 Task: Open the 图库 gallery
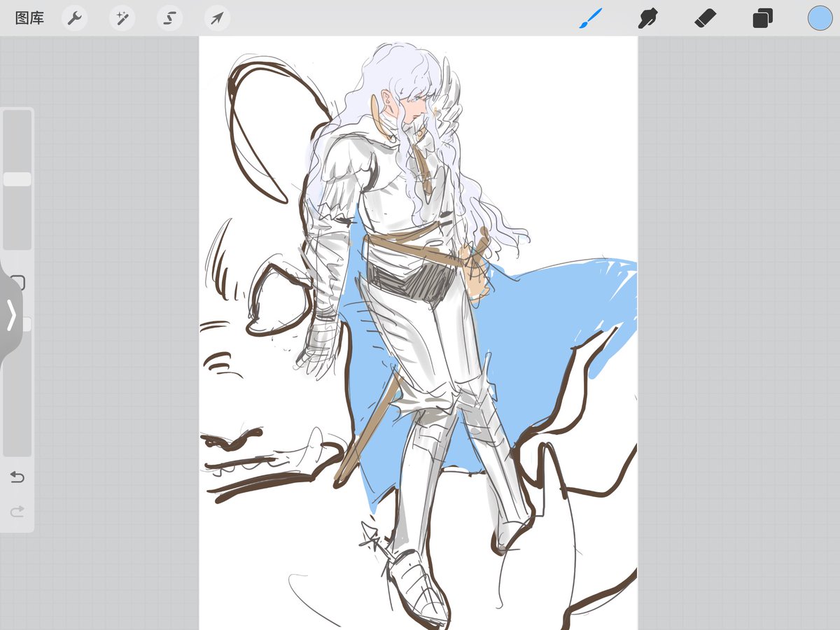click(x=29, y=18)
